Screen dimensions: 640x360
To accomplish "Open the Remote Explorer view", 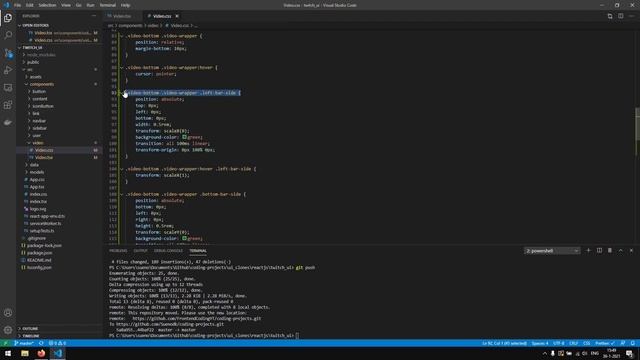I will click(x=8, y=88).
